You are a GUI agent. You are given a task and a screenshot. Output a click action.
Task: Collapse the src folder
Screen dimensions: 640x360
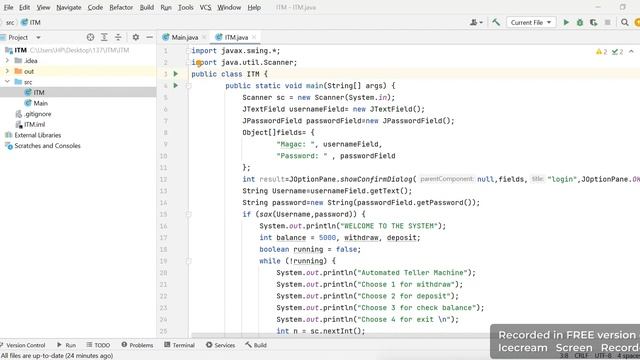pos(7,82)
